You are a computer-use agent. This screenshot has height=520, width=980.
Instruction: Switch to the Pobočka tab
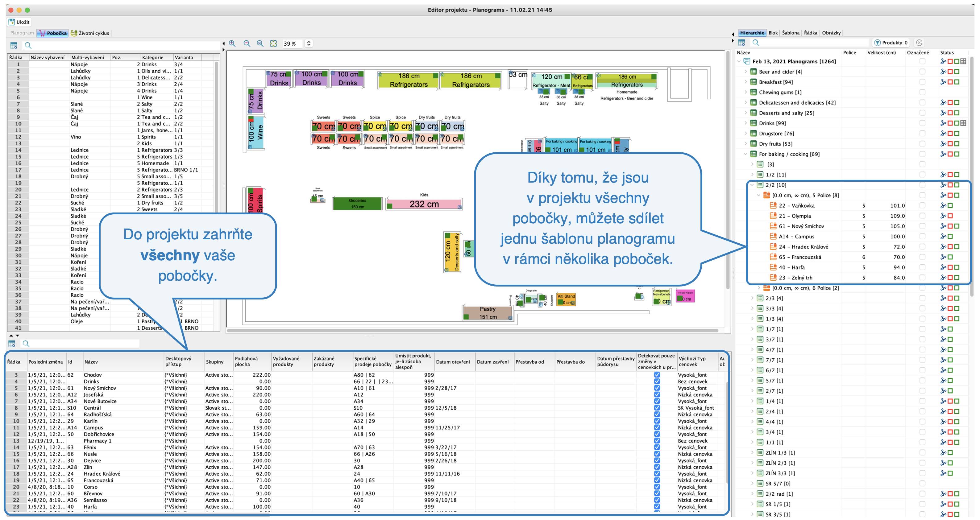pyautogui.click(x=52, y=33)
